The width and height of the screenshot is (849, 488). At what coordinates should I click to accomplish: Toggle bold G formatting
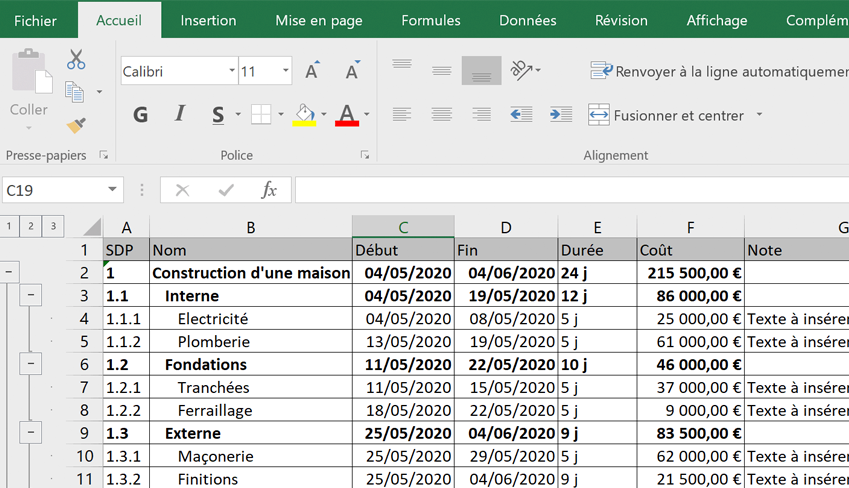(140, 115)
